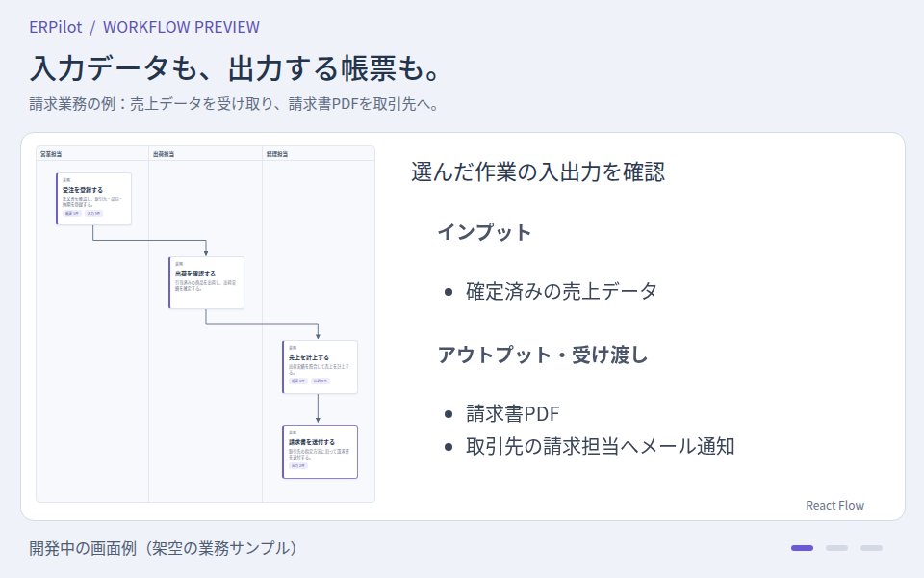924x578 pixels.
Task: Click the WORKFLOW PREVIEW breadcrumb label
Action: [181, 27]
